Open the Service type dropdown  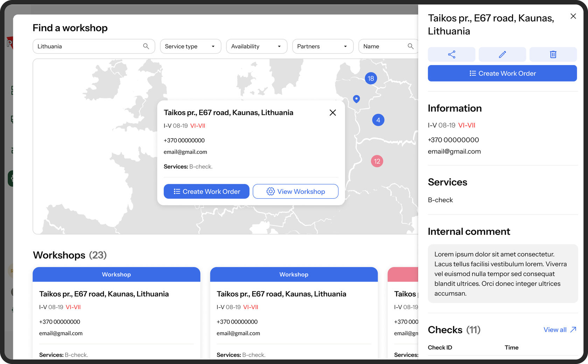(x=190, y=46)
